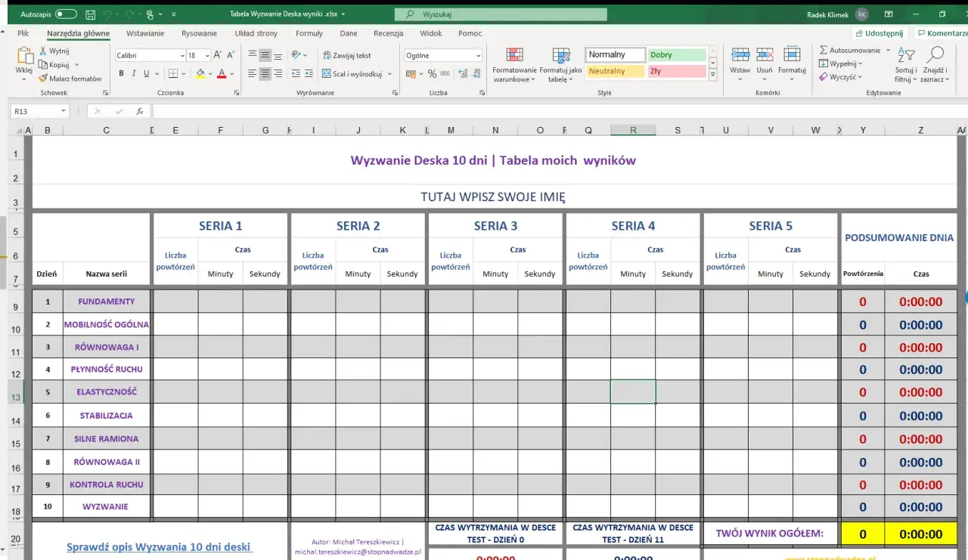Image resolution: width=968 pixels, height=560 pixels.
Task: Open link Sprawdź opis Wyzwania 10 dni deski
Action: coord(159,547)
